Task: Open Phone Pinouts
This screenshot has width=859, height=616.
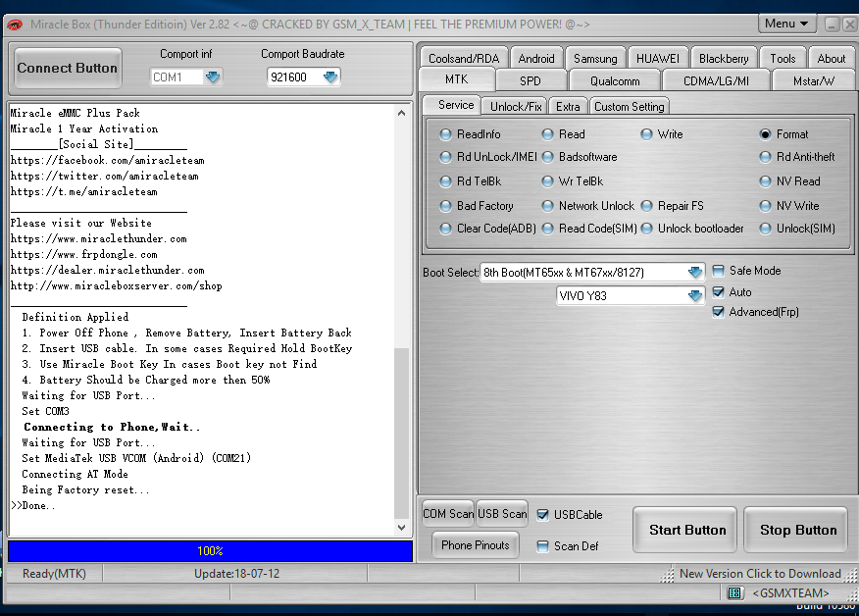Action: tap(475, 545)
